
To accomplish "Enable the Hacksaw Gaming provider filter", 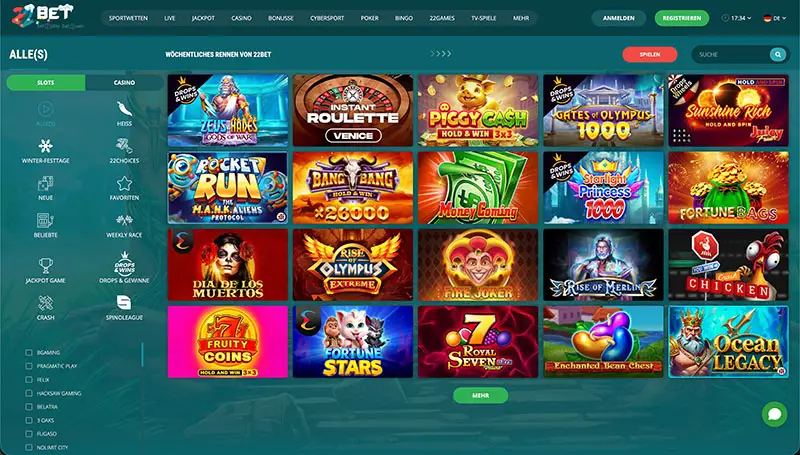I will pyautogui.click(x=29, y=393).
